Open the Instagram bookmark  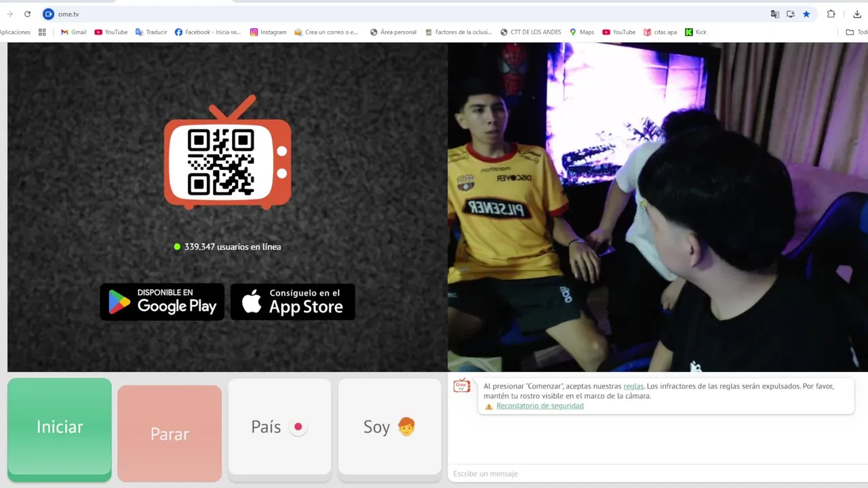[x=268, y=32]
